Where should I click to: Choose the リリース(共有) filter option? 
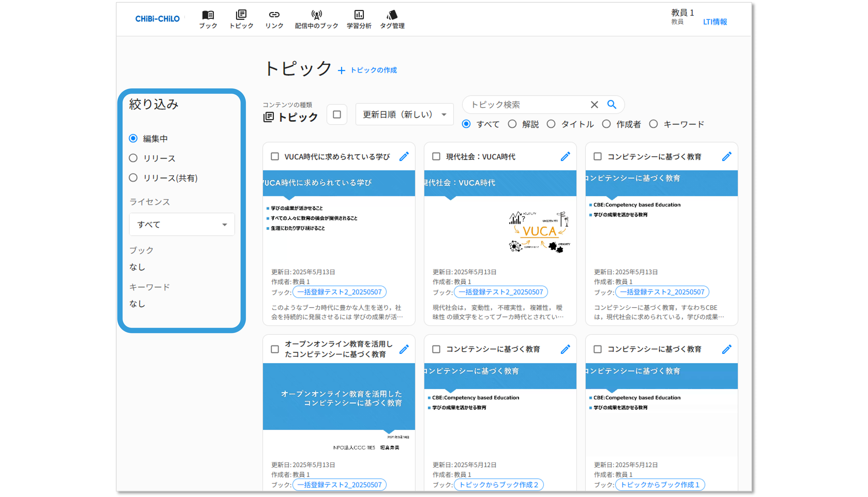[133, 178]
